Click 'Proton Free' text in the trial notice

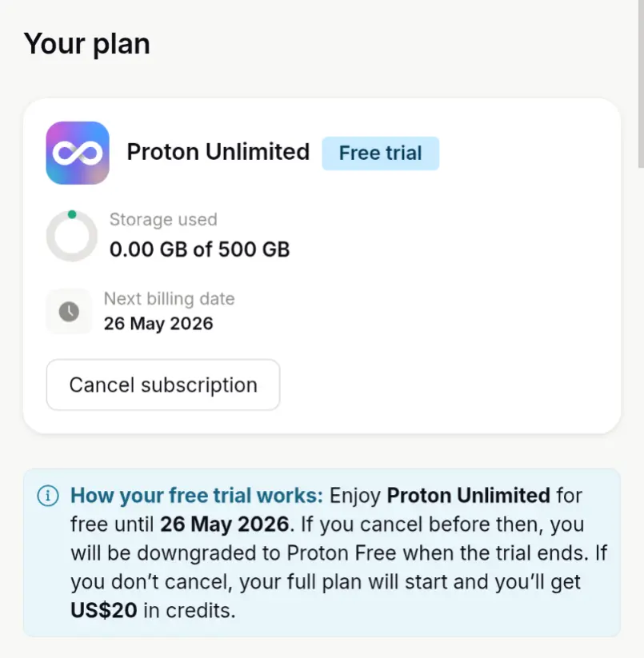tap(342, 553)
